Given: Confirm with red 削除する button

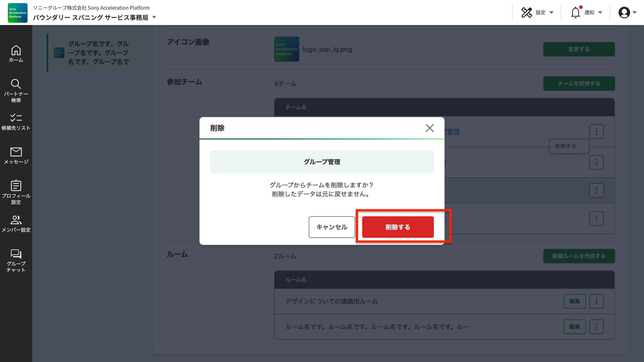Looking at the screenshot, I should point(398,227).
